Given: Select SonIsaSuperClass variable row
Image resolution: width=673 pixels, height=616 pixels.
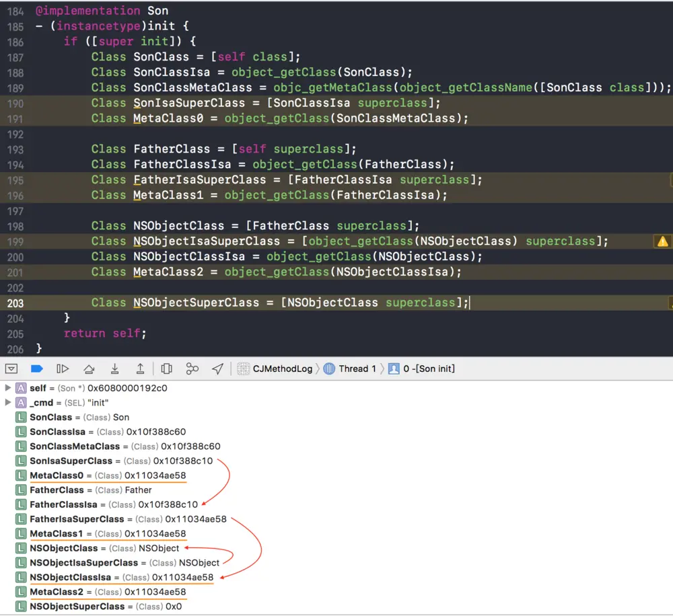Looking at the screenshot, I should tap(114, 461).
